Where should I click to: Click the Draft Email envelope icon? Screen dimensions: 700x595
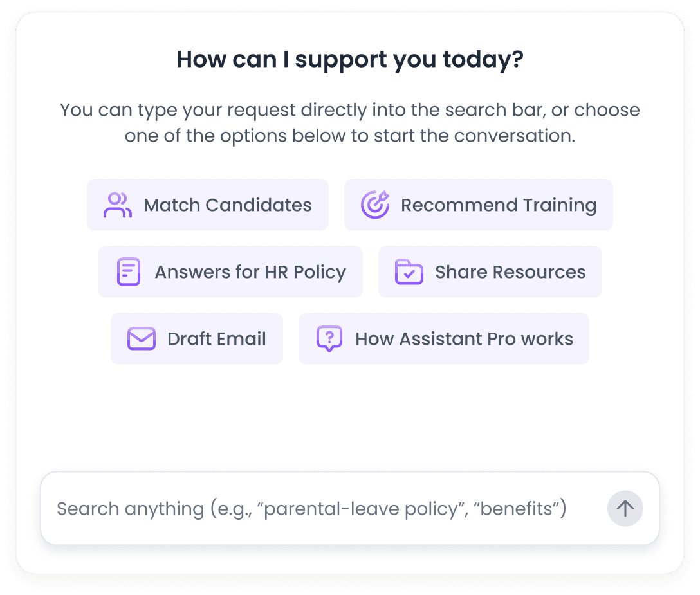pos(142,338)
